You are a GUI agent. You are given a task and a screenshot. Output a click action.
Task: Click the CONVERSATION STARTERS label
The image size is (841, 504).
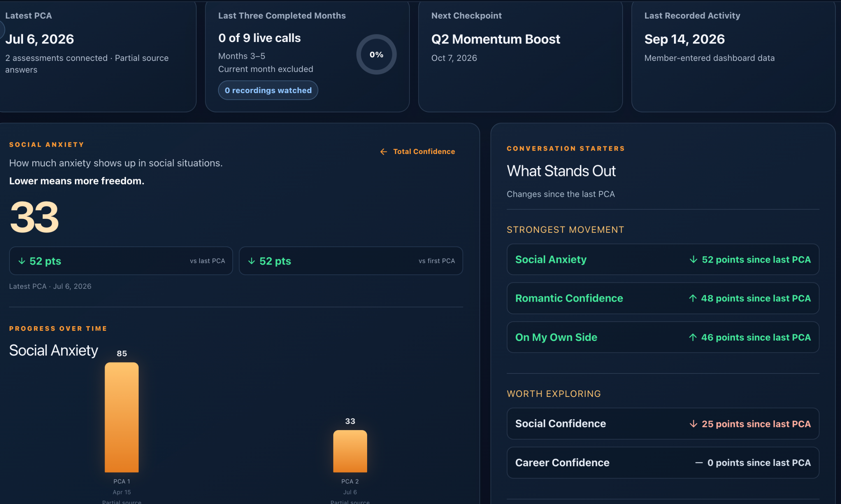tap(566, 148)
